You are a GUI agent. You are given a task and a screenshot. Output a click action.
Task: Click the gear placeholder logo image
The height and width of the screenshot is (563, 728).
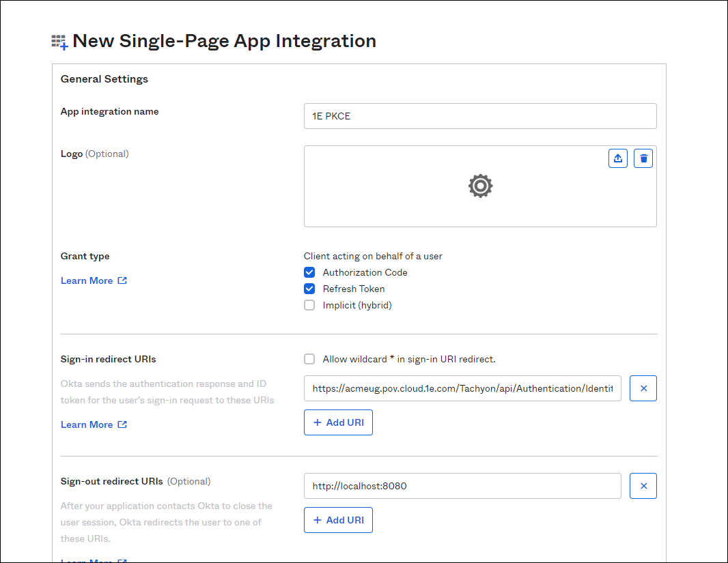point(480,186)
